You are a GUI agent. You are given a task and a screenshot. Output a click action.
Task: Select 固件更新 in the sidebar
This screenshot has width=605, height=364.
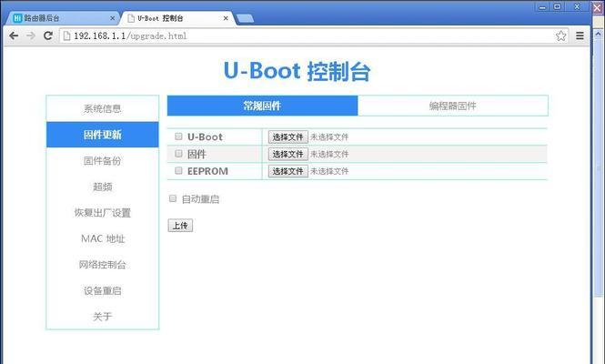pyautogui.click(x=102, y=135)
